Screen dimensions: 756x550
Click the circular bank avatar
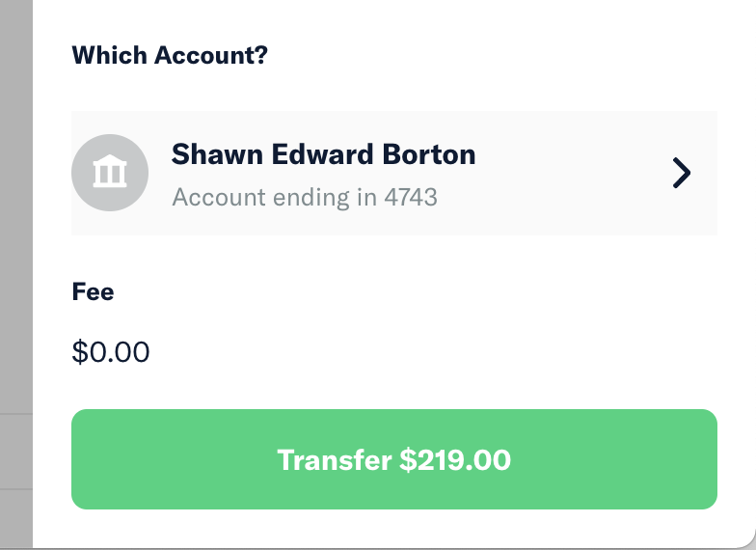coord(110,172)
